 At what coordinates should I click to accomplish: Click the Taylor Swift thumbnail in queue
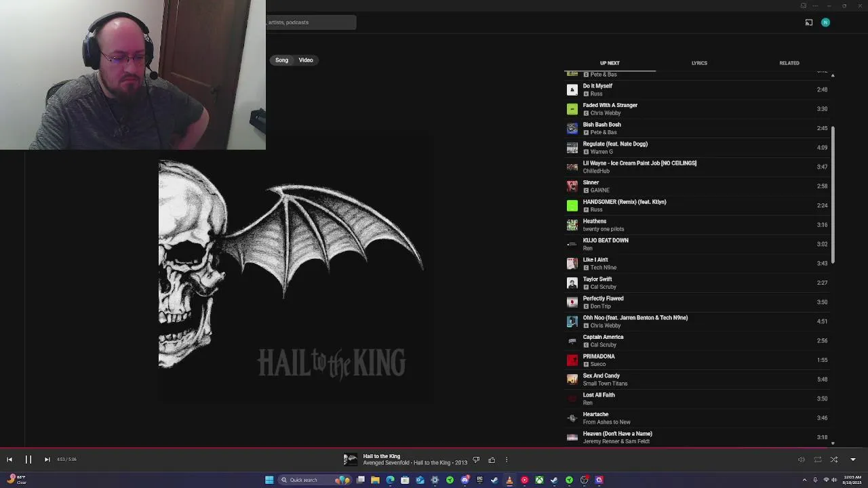(x=572, y=283)
